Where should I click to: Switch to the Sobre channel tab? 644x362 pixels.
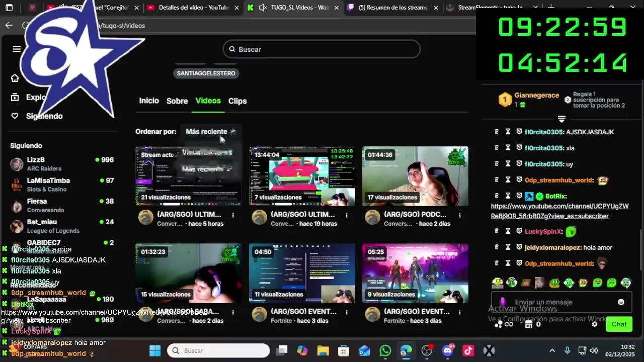[x=177, y=101]
